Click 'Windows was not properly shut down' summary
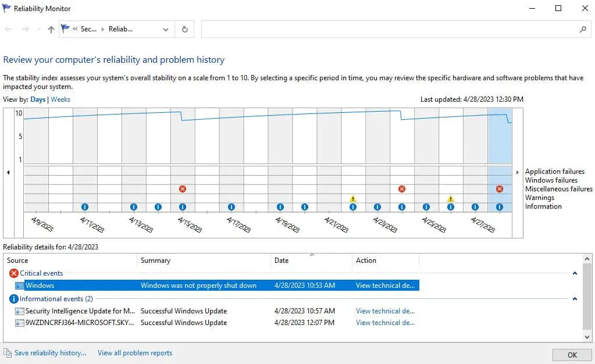Screen dimensions: 595x364 (198, 286)
